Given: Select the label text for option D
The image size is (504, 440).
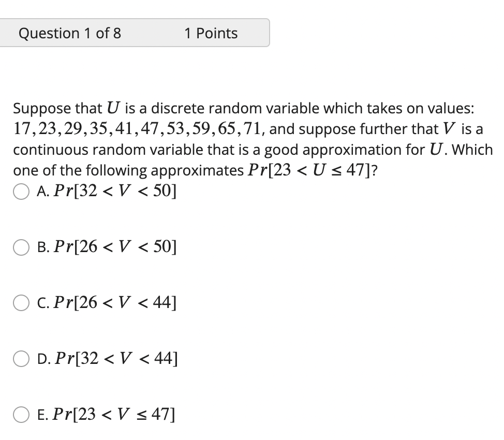Looking at the screenshot, I should tap(107, 359).
